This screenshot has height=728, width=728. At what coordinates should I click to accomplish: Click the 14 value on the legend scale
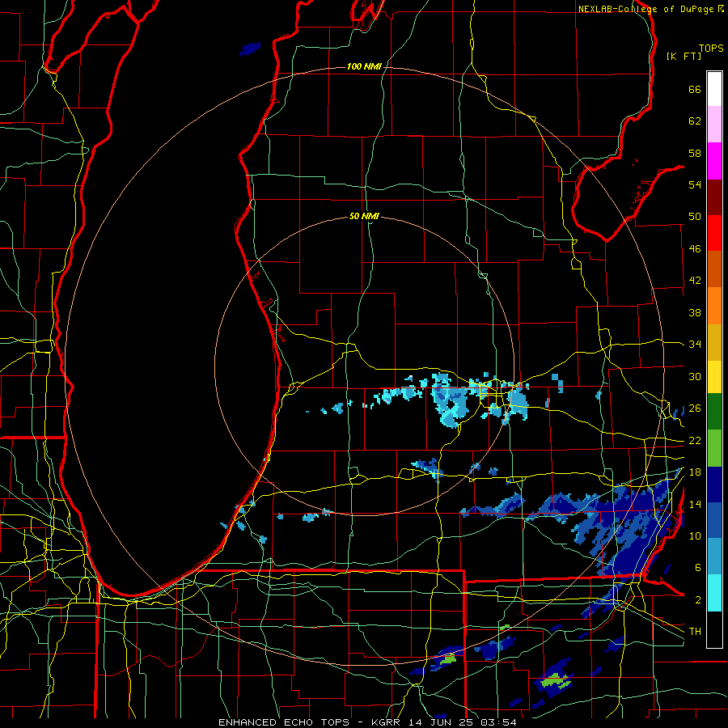695,504
